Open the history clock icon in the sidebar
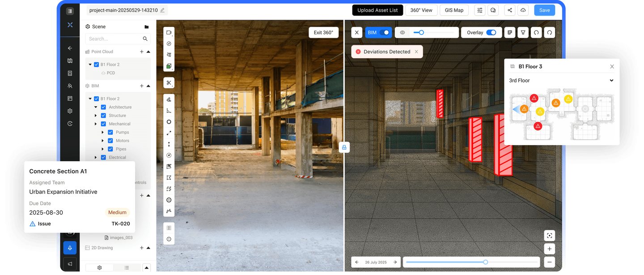This screenshot has height=275, width=644. point(70,123)
